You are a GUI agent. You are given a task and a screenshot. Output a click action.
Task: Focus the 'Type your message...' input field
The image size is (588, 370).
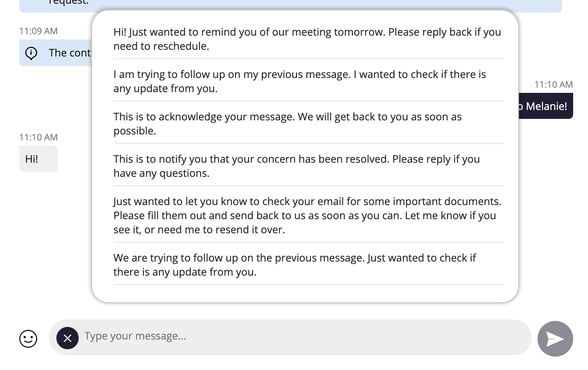[304, 337]
